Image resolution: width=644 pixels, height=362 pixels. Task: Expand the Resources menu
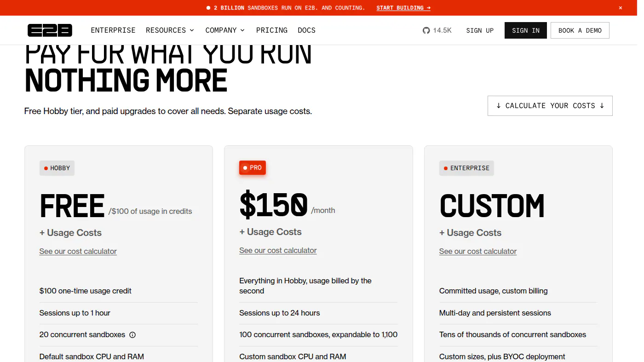coord(170,30)
